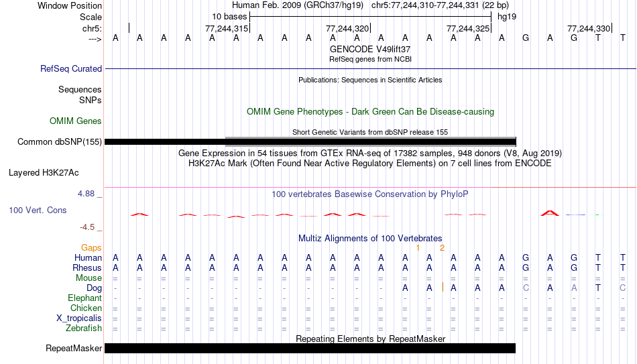Click the 77,244,325 position tick label
The image size is (637, 364).
pyautogui.click(x=468, y=28)
